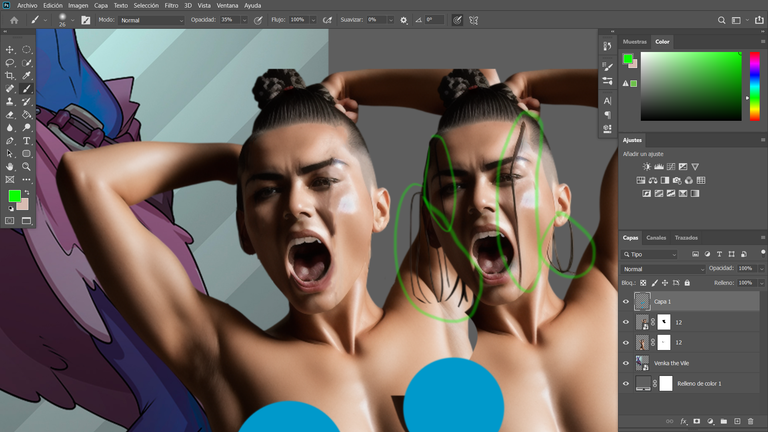The width and height of the screenshot is (768, 432).
Task: Add a Photo Filter adjustment
Action: coord(677,180)
